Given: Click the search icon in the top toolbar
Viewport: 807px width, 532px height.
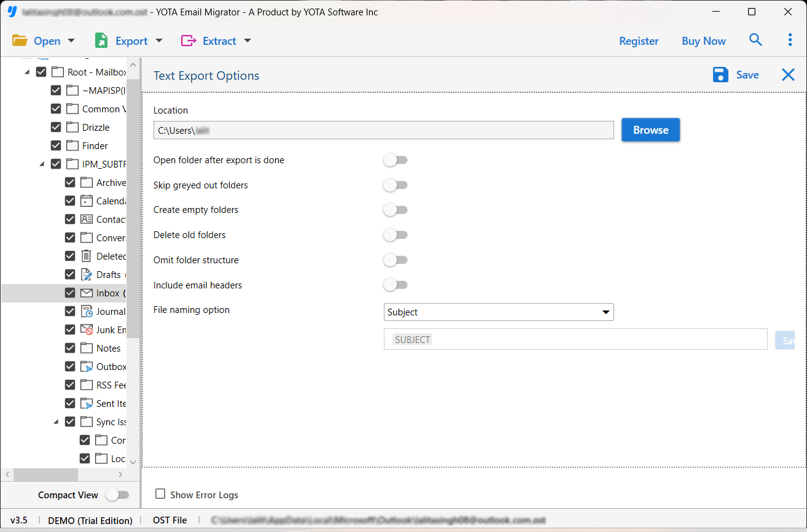Looking at the screenshot, I should [755, 40].
